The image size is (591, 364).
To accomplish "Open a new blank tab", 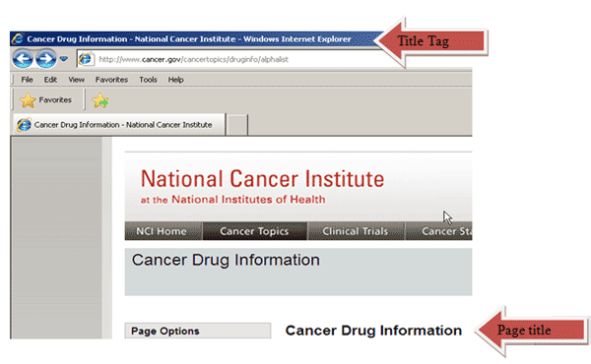I will point(237,125).
